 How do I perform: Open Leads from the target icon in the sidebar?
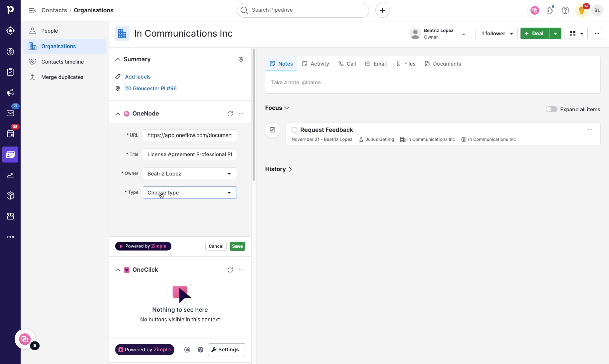[10, 31]
